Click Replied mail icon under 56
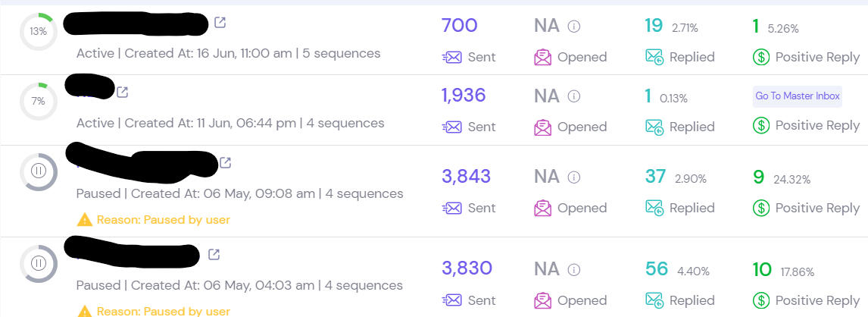 pyautogui.click(x=654, y=300)
